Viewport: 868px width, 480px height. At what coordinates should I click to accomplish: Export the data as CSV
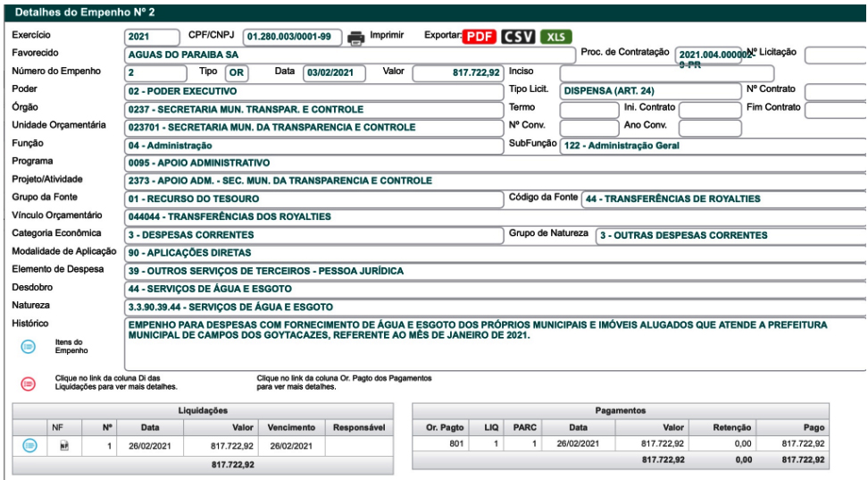pyautogui.click(x=518, y=37)
